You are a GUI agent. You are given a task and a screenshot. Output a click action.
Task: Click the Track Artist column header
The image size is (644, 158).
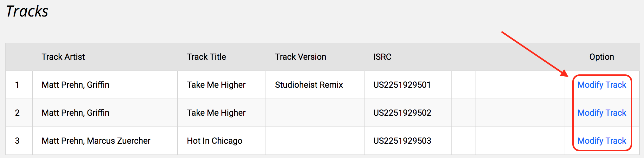tap(63, 57)
